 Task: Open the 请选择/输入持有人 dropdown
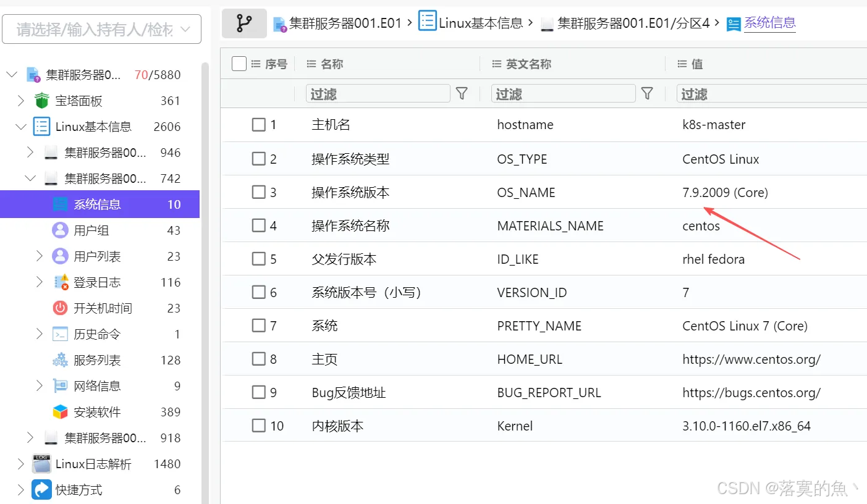click(102, 29)
